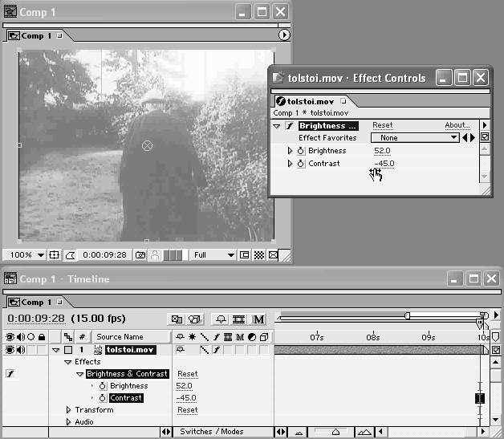Image resolution: width=504 pixels, height=439 pixels.
Task: Toggle the title-action safe guides icon
Action: (54, 255)
